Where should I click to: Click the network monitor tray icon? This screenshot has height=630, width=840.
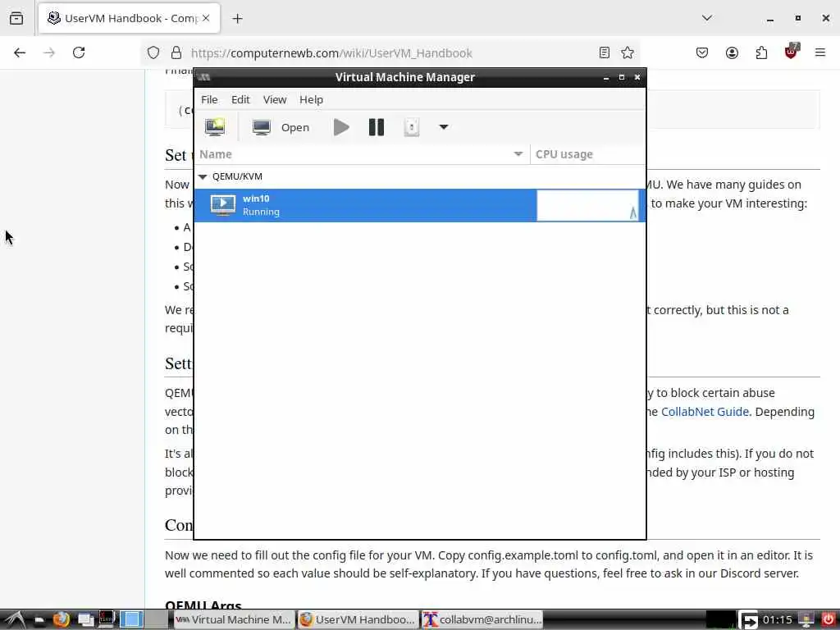coord(806,619)
